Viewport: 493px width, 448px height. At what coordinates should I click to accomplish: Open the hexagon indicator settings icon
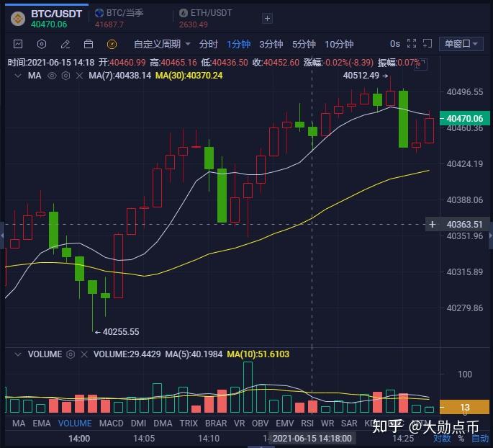coord(42,44)
